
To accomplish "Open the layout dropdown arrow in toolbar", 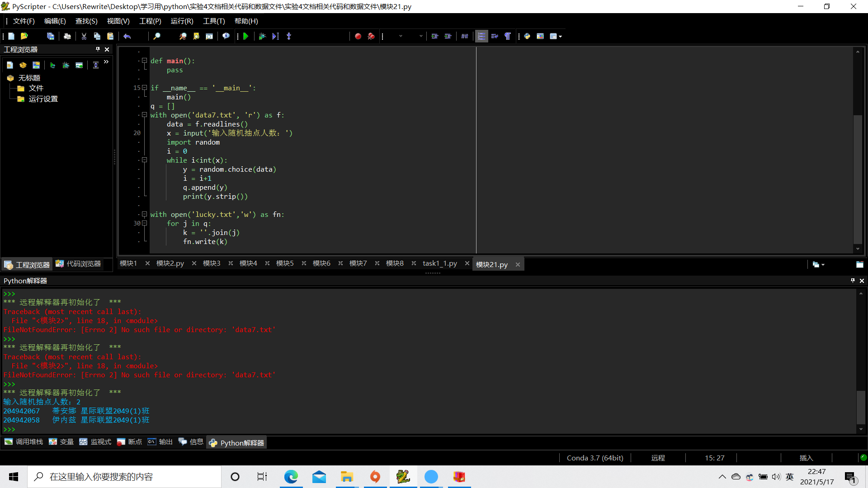I will (560, 36).
